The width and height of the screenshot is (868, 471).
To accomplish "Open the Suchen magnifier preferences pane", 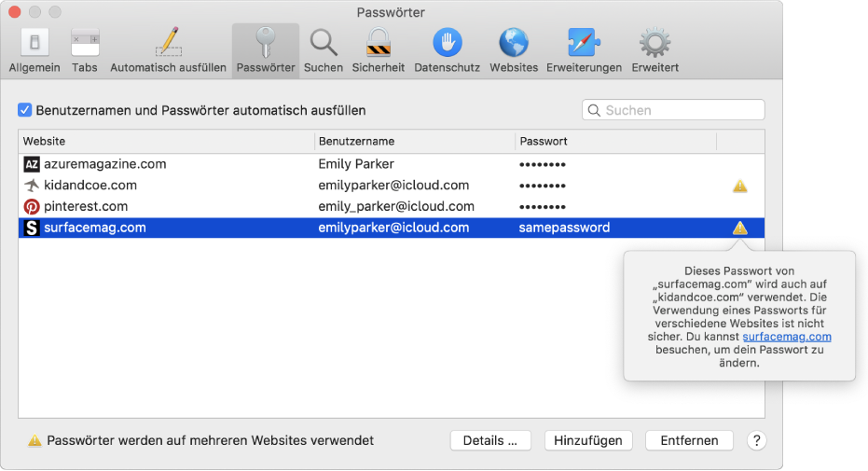I will 324,51.
